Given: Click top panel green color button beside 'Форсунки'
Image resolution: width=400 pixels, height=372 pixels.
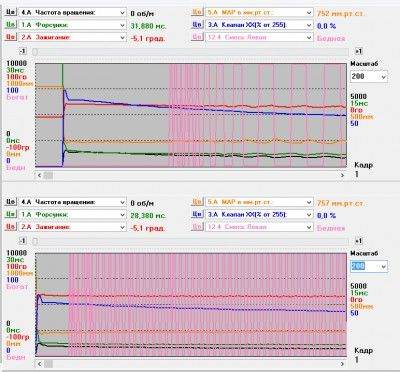Looking at the screenshot, I should pyautogui.click(x=10, y=25).
